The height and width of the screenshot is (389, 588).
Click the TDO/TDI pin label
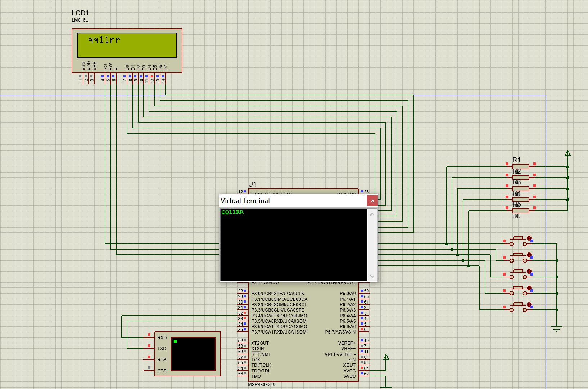pos(260,371)
